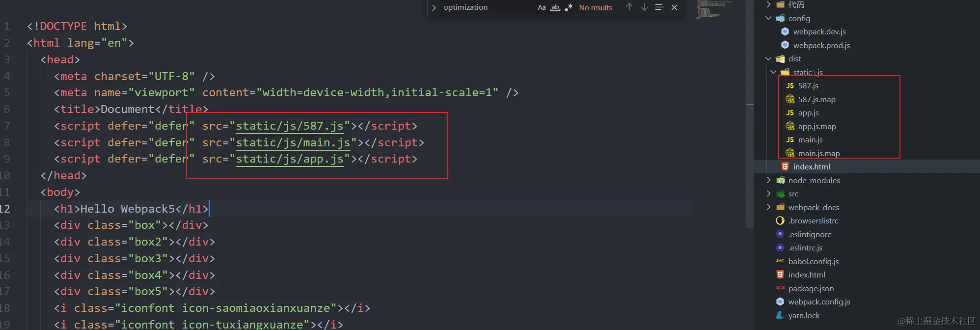
Task: Click the webpack_docs folder icon
Action: (x=780, y=207)
